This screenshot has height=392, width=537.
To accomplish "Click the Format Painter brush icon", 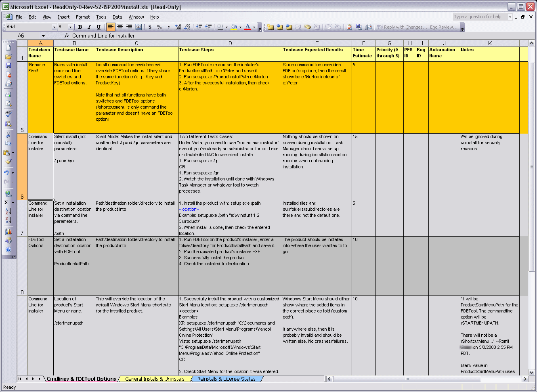I will pos(8,162).
